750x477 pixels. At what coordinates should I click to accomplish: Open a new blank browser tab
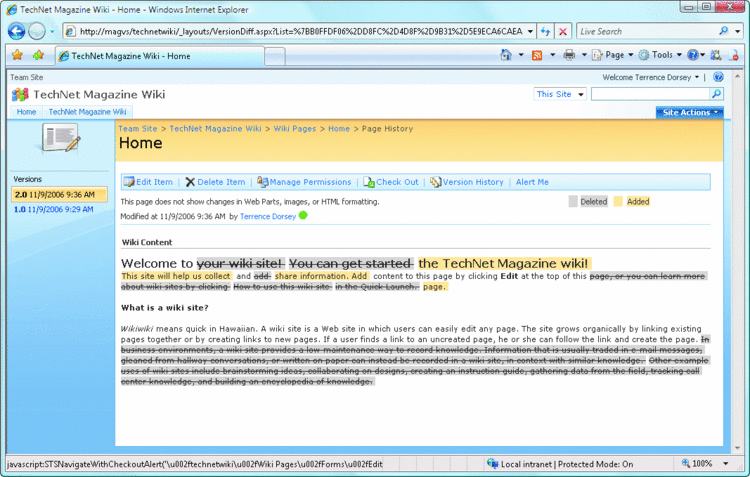(275, 56)
